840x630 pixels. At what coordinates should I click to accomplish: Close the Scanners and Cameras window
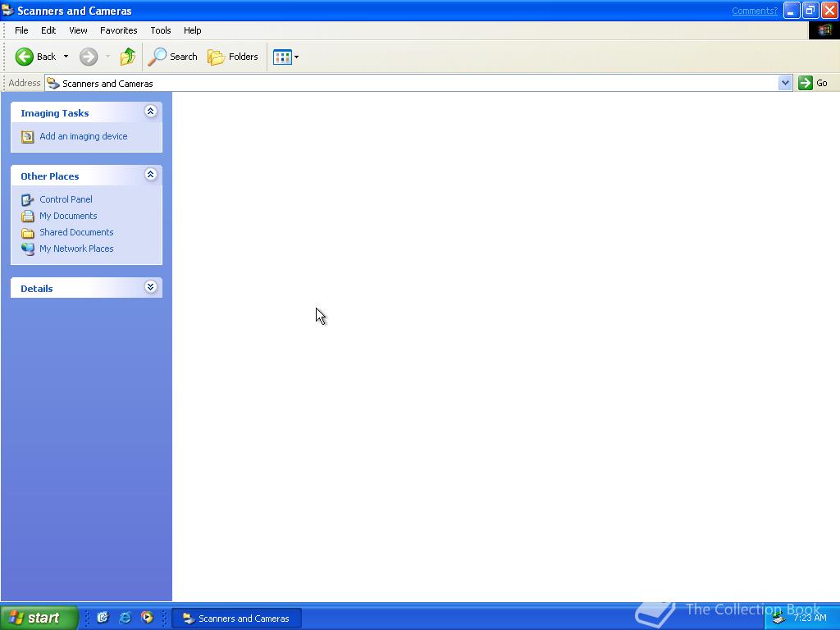coord(829,11)
